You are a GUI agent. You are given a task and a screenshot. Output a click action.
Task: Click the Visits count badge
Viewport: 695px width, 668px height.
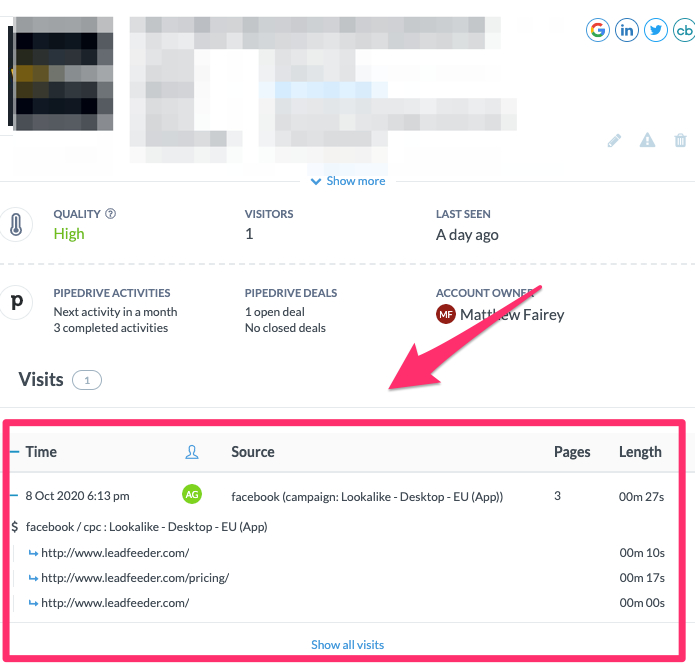(x=87, y=380)
